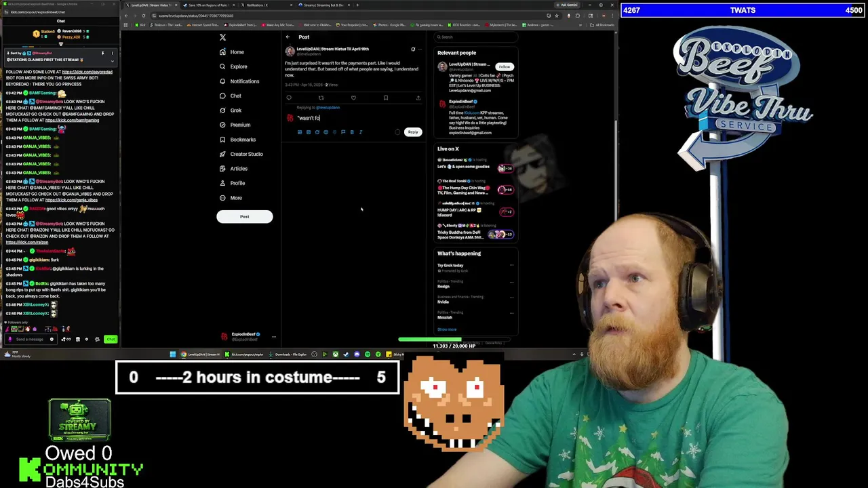Viewport: 868px width, 488px height.
Task: Click the Ask Gemini button
Action: [x=568, y=5]
